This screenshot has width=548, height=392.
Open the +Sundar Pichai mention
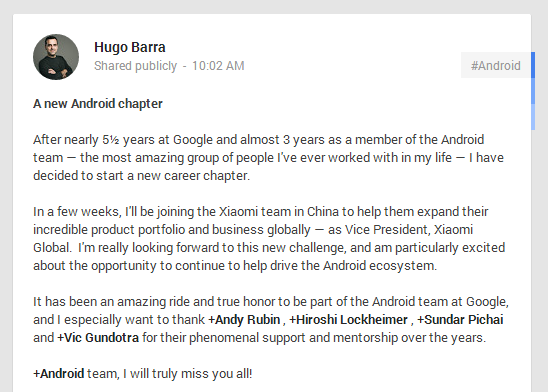coord(460,320)
